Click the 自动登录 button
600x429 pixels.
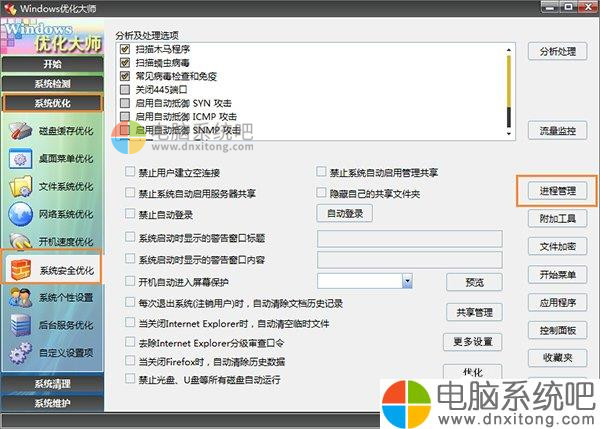pos(344,214)
